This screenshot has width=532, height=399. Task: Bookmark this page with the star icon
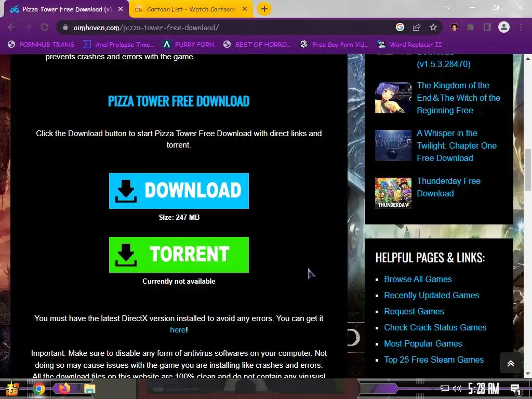click(x=433, y=27)
